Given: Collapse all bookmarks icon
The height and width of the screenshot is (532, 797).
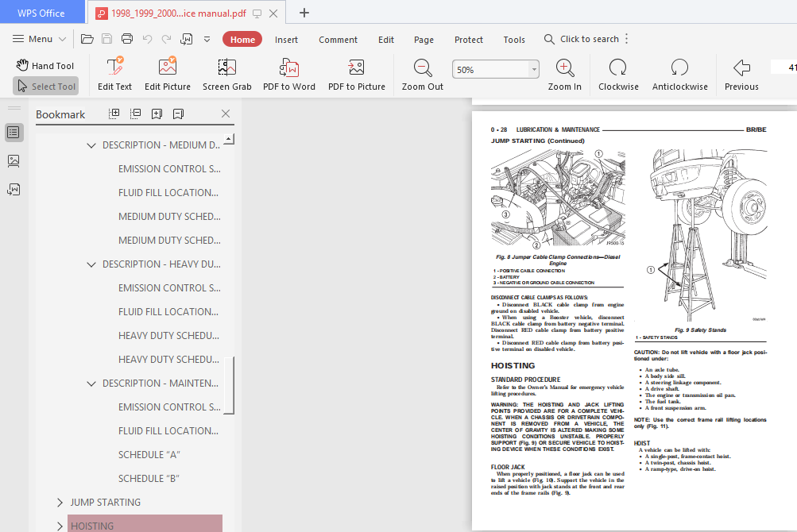Looking at the screenshot, I should [135, 114].
